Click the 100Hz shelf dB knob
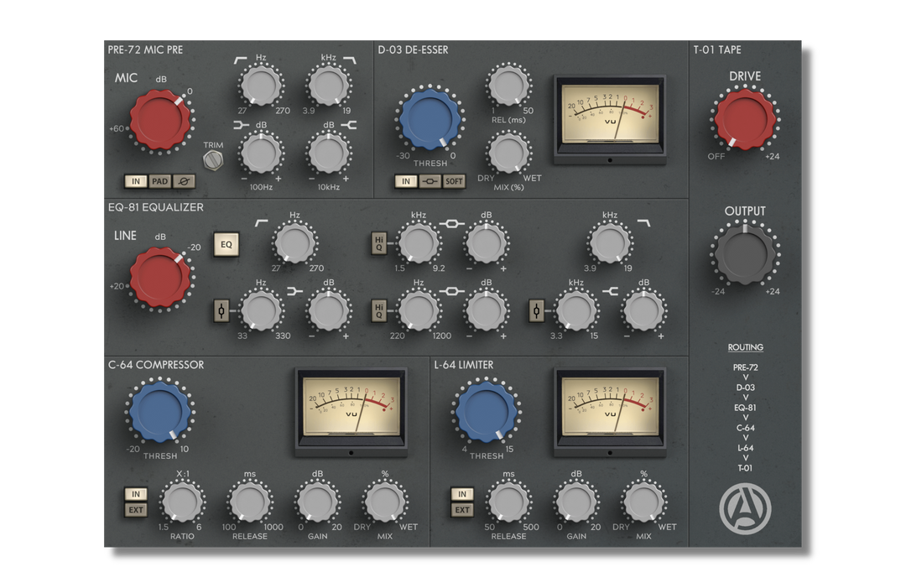Image resolution: width=906 pixels, height=588 pixels. pyautogui.click(x=261, y=153)
